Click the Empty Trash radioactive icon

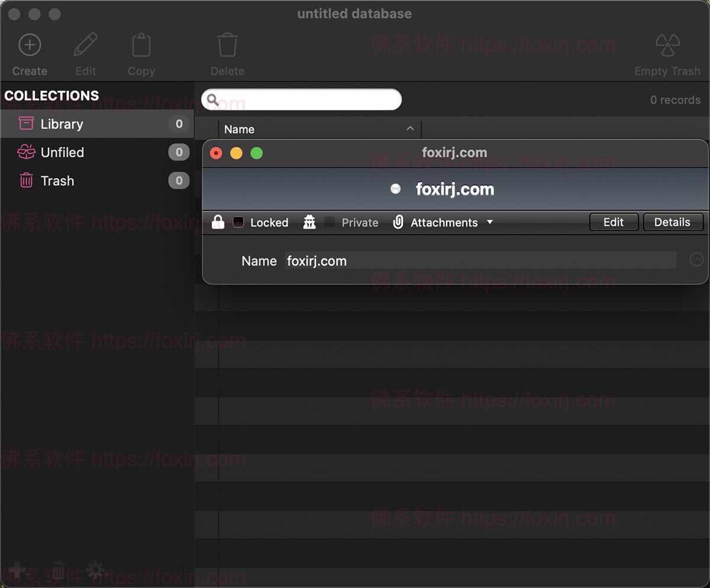click(x=667, y=44)
